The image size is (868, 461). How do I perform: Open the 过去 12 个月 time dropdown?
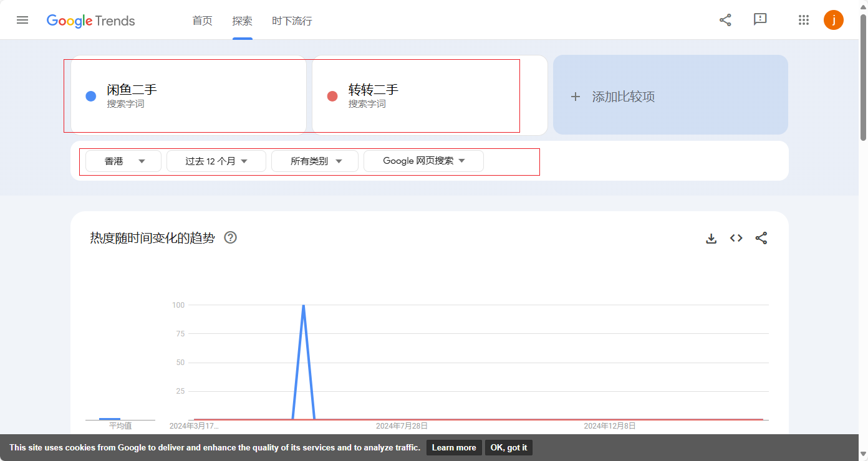tap(216, 161)
